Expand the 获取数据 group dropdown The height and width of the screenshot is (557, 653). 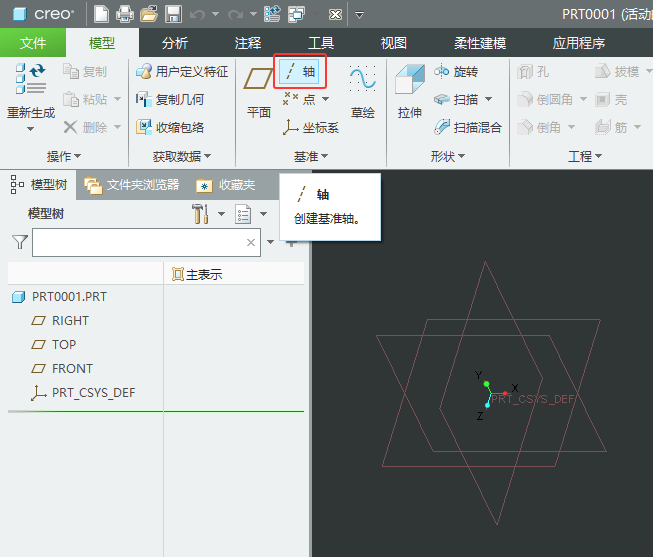pos(182,157)
